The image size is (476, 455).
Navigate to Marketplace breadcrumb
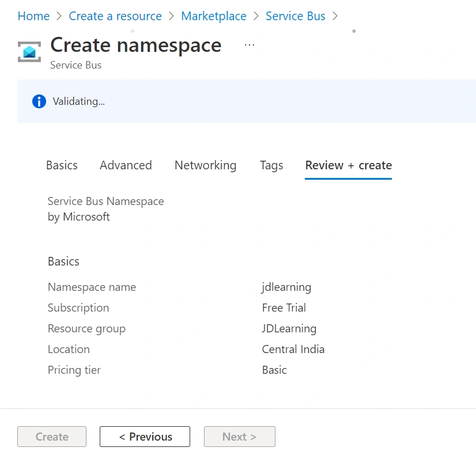[214, 16]
